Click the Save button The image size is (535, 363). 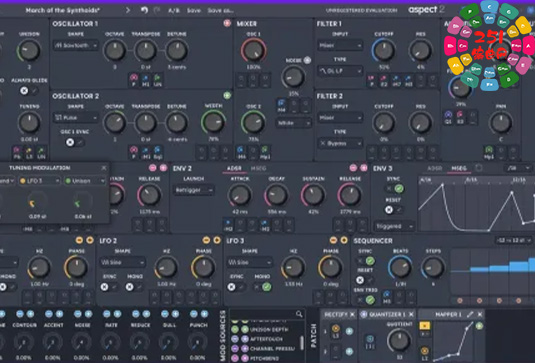point(193,11)
